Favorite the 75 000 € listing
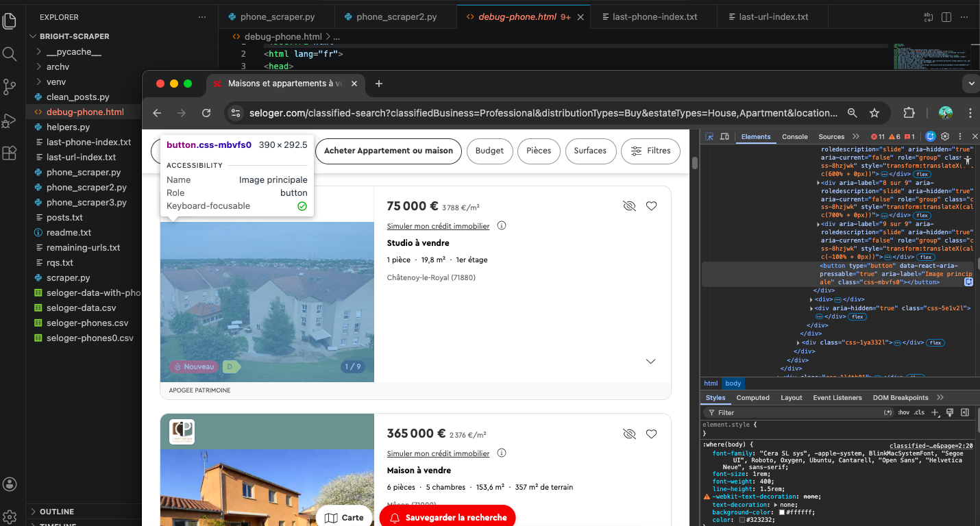The width and height of the screenshot is (980, 526). point(651,206)
